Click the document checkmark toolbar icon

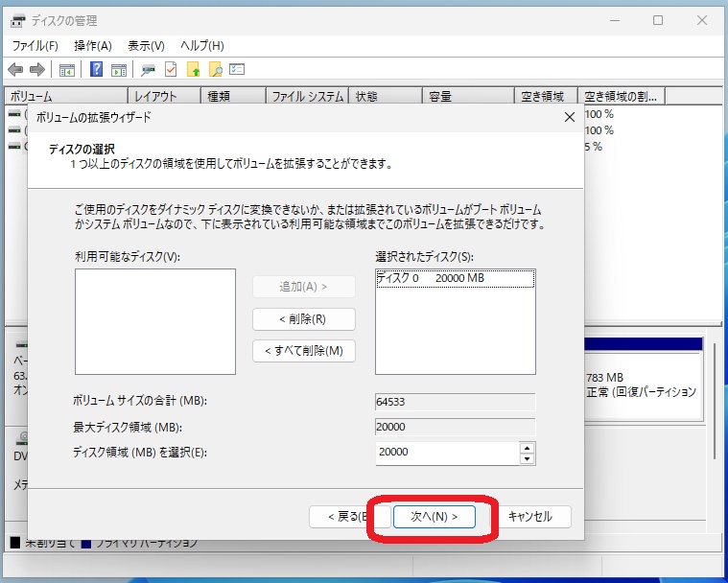coord(171,70)
